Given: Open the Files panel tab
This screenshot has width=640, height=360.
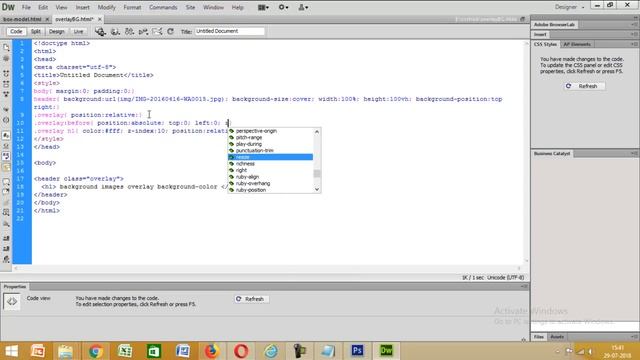Looking at the screenshot, I should (539, 337).
